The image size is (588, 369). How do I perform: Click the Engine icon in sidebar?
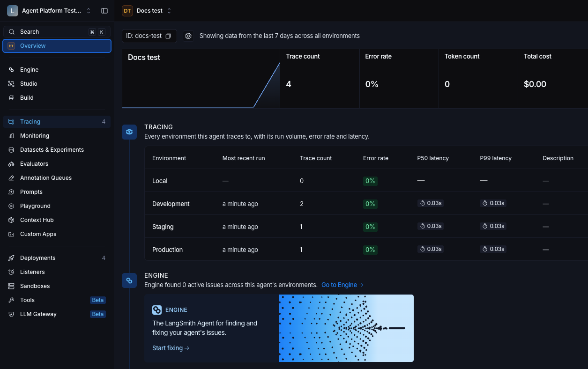pos(11,70)
